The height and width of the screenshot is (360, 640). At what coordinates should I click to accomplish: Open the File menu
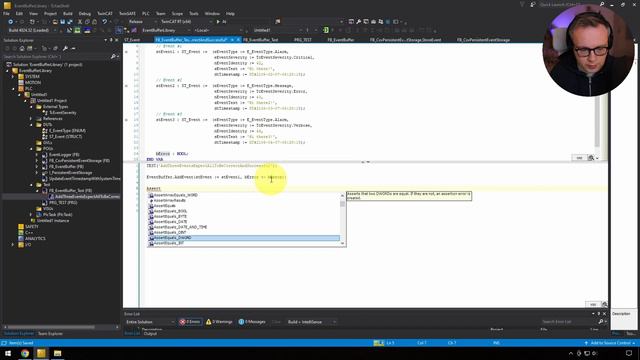[x=6, y=13]
